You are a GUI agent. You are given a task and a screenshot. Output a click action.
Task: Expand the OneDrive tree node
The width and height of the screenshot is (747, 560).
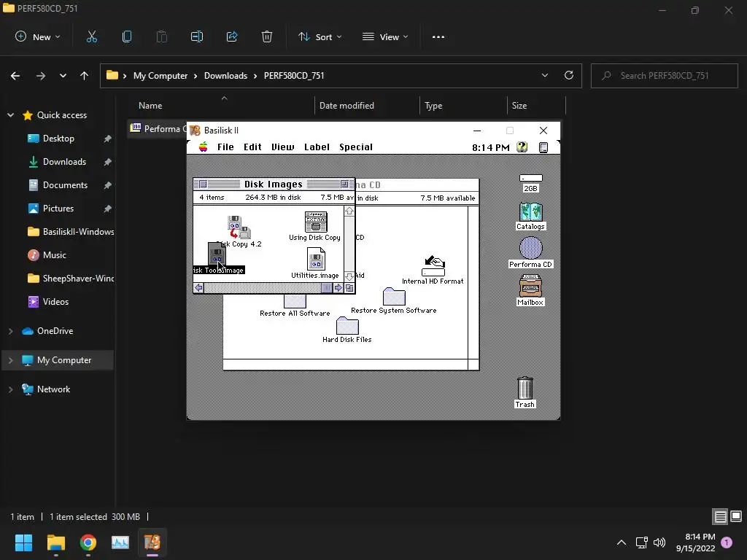(x=10, y=331)
